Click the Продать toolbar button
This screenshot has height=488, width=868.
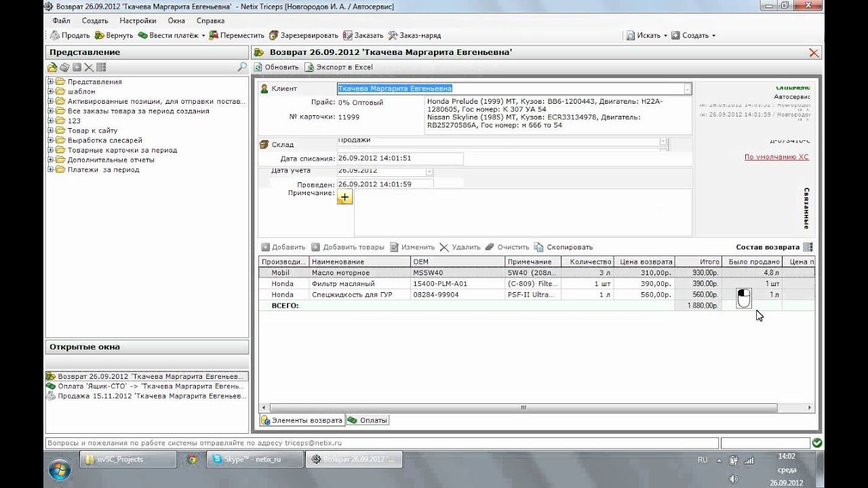coord(71,35)
